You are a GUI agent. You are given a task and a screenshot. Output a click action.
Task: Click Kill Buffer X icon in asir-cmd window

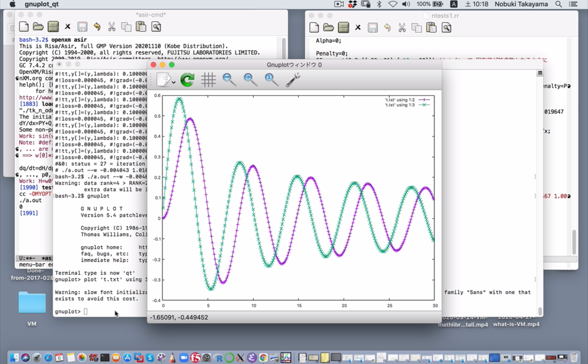click(67, 27)
